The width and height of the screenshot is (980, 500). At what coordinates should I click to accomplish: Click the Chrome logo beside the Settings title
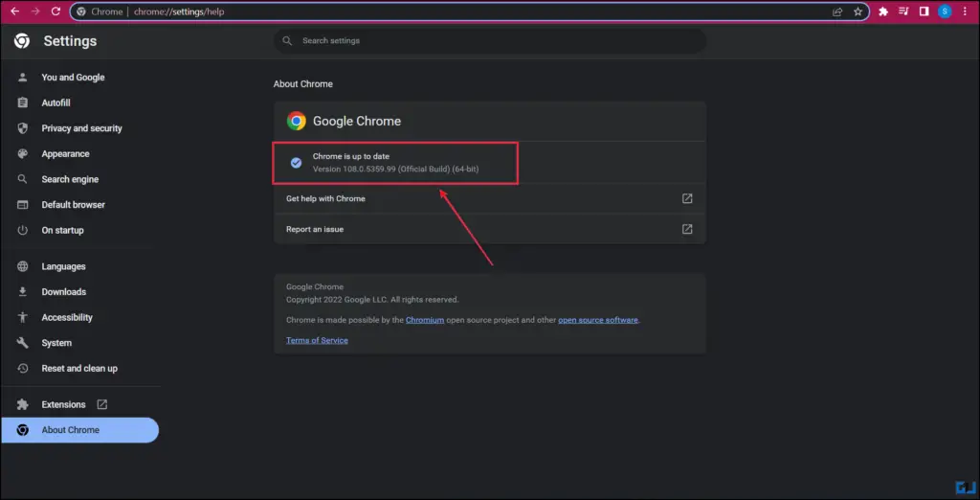click(x=22, y=41)
